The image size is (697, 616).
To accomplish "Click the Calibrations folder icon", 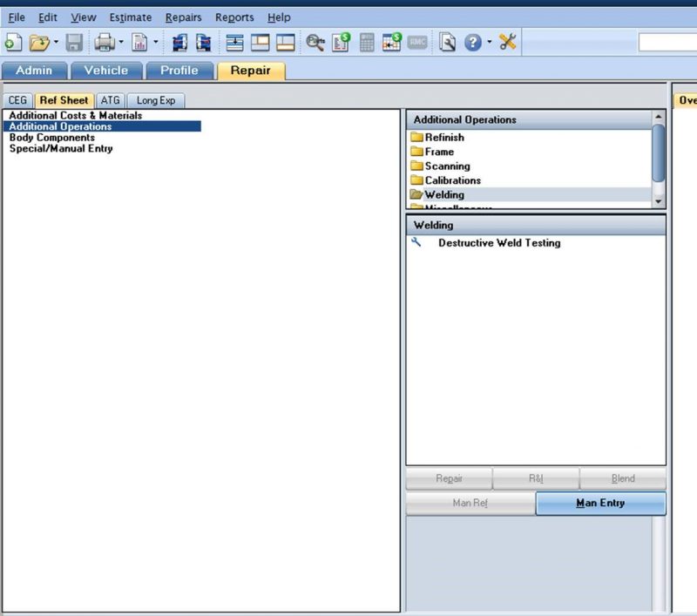I will [x=416, y=180].
